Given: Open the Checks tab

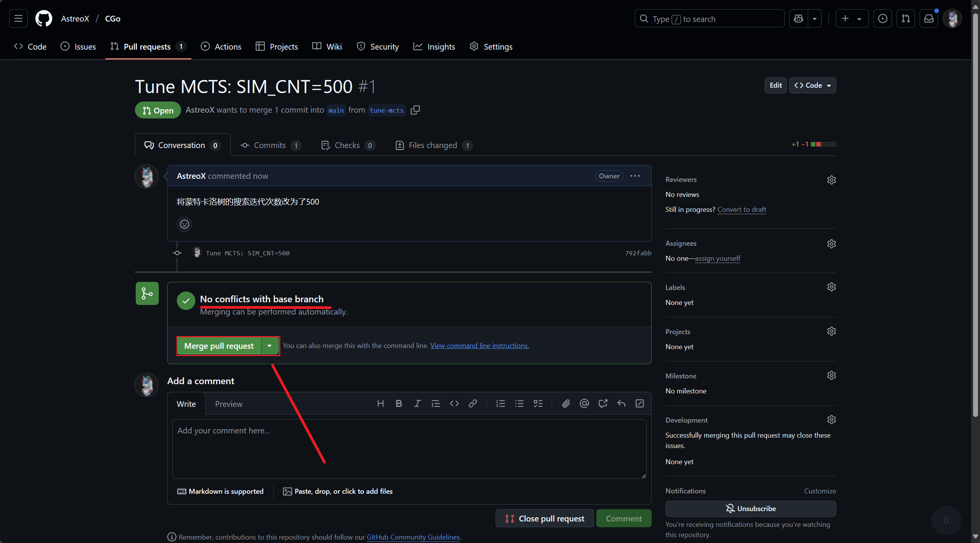Looking at the screenshot, I should tap(348, 145).
